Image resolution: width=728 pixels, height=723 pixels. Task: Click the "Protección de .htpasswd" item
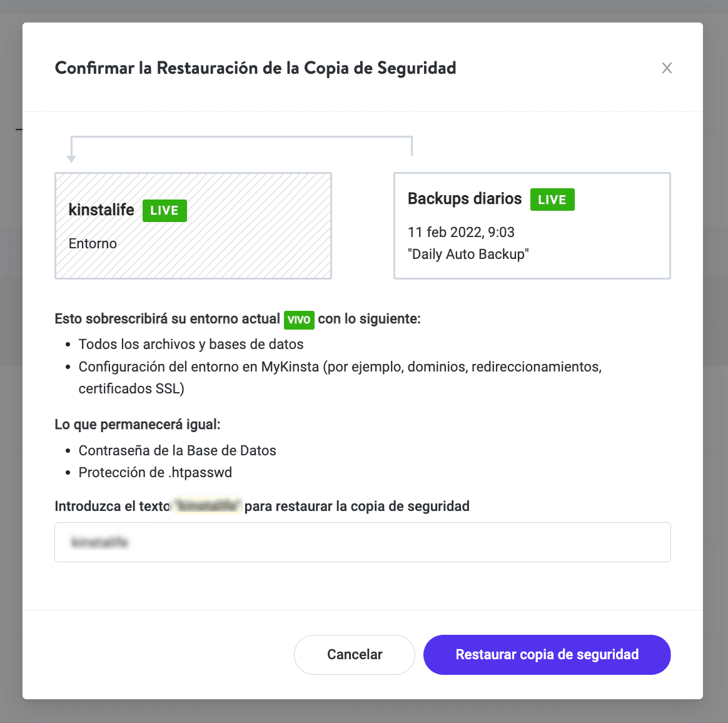click(x=155, y=473)
